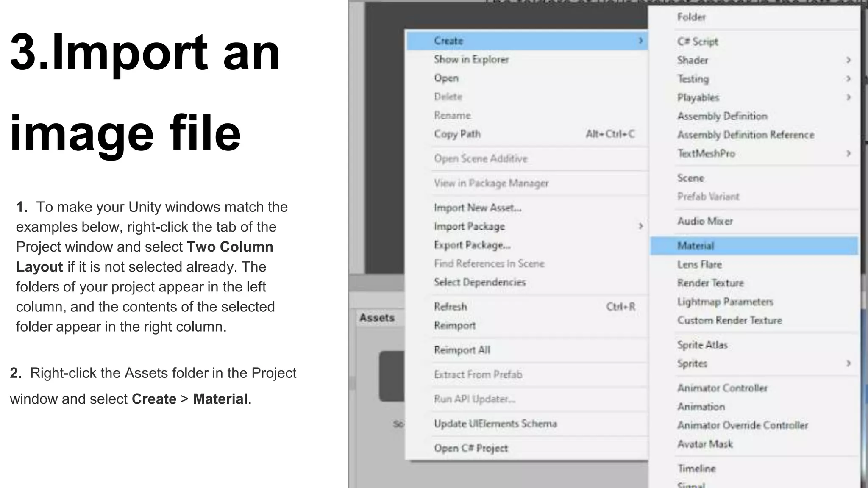Click the Testing submenu arrow
868x488 pixels.
[x=849, y=79]
